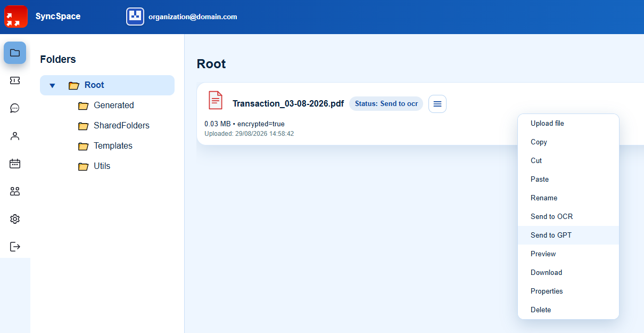644x333 pixels.
Task: Click the Transaction_03-08-2026.pdf file name
Action: [x=288, y=104]
